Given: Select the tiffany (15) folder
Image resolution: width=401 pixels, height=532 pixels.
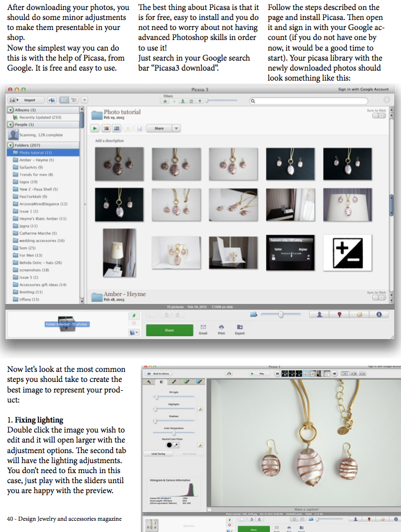Looking at the screenshot, I should 43,299.
